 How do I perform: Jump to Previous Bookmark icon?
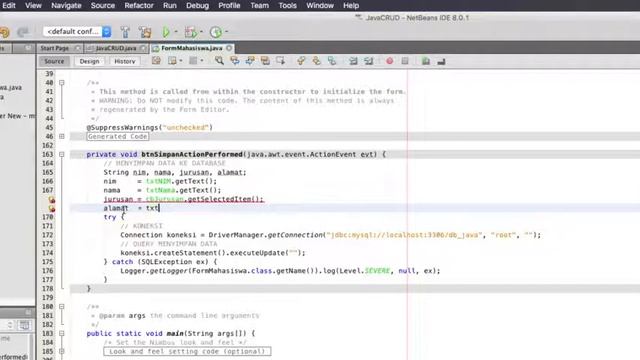301,61
